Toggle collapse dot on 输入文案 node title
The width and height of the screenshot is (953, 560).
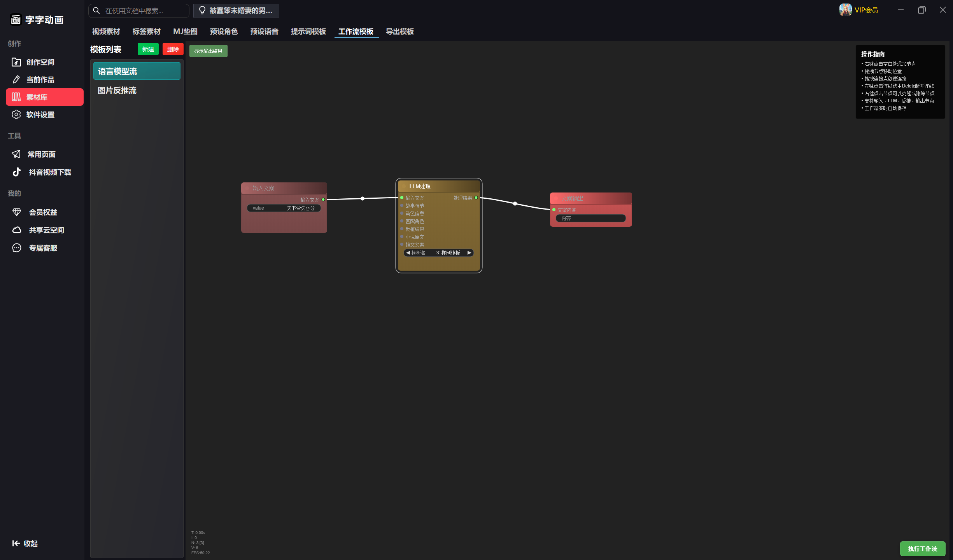247,189
